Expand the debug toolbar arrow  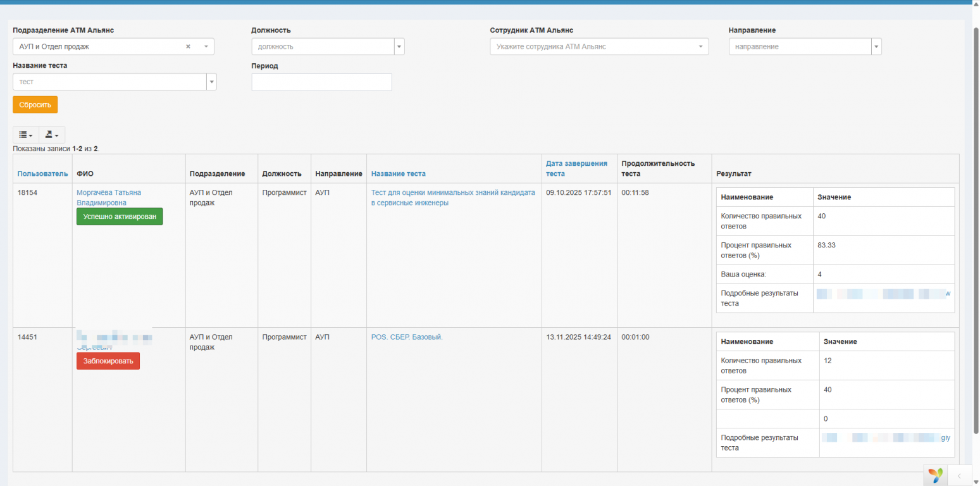pyautogui.click(x=959, y=475)
